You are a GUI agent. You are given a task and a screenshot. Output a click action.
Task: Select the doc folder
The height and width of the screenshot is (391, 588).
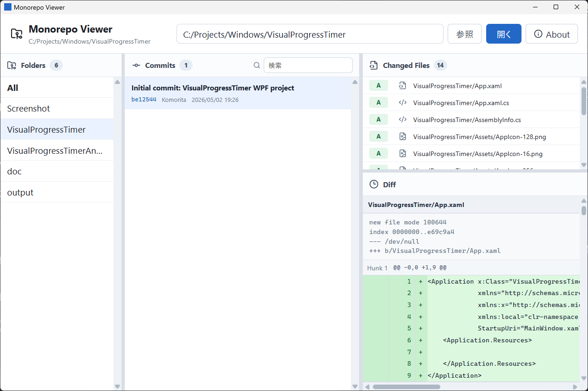57,171
